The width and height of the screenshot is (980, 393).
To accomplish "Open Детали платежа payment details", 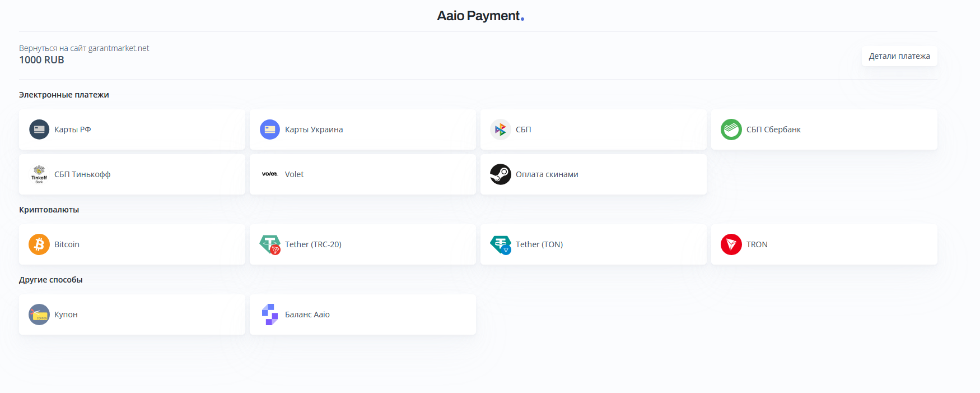I will (899, 56).
